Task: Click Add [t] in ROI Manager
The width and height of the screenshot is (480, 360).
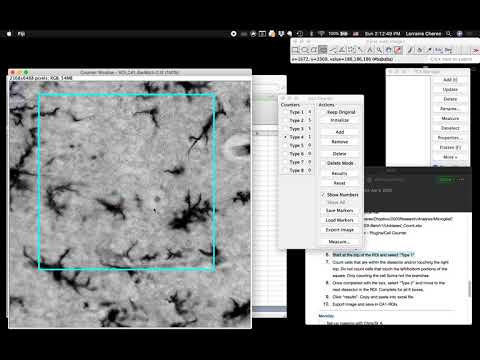Action: click(450, 80)
